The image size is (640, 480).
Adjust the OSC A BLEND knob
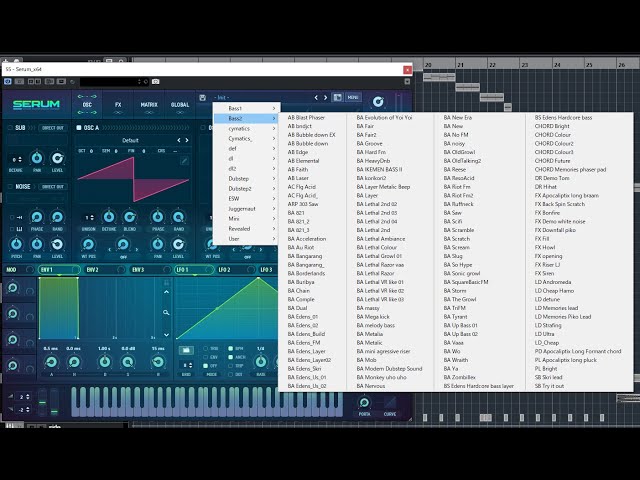coord(130,217)
